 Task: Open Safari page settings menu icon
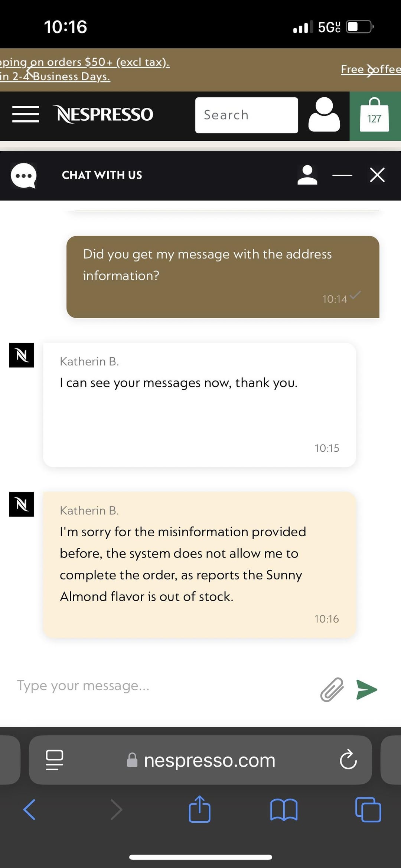[x=55, y=760]
